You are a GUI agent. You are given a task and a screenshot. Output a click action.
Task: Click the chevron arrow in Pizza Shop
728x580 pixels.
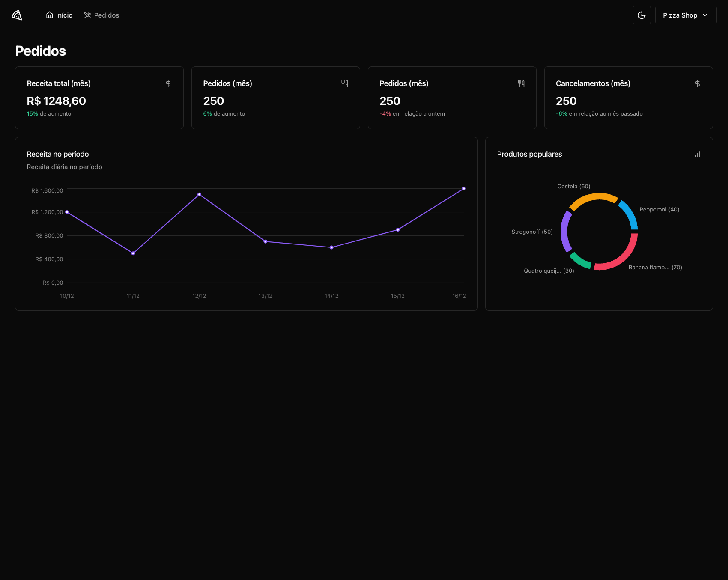pos(705,15)
